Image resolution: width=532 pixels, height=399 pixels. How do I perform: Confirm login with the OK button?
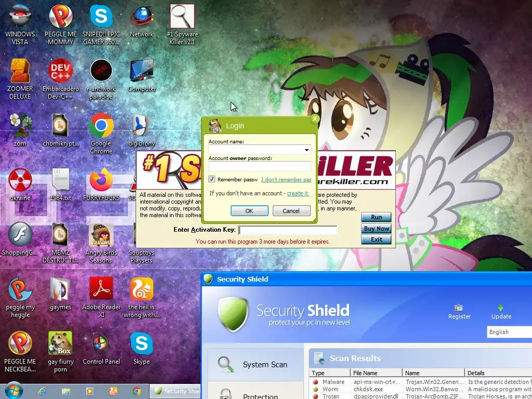(249, 211)
